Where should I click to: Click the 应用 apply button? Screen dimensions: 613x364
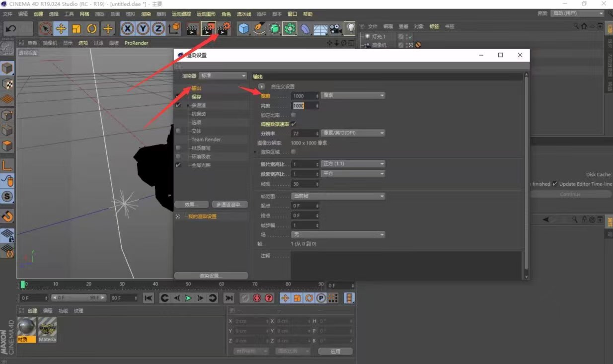(336, 351)
